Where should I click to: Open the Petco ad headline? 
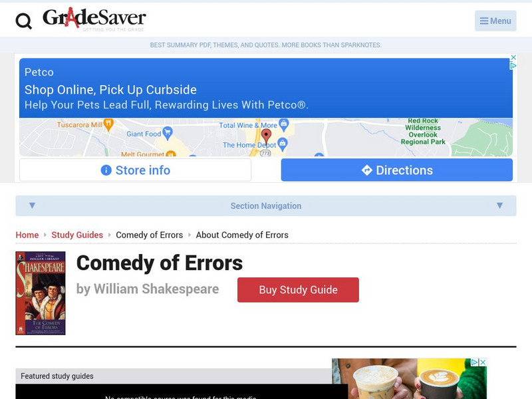(110, 90)
